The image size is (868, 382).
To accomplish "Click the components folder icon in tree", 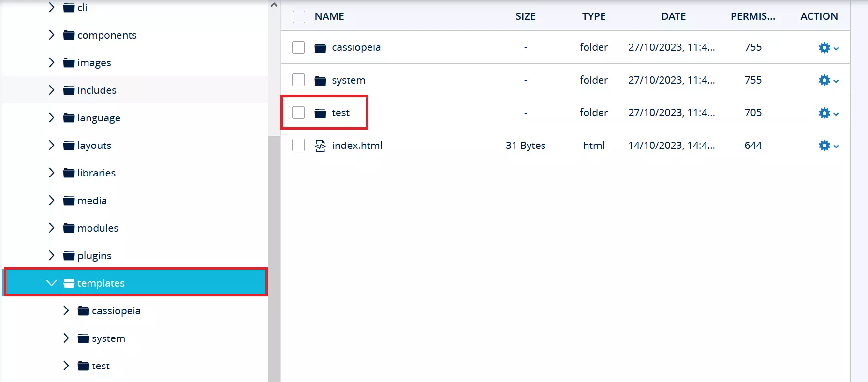I will point(69,35).
